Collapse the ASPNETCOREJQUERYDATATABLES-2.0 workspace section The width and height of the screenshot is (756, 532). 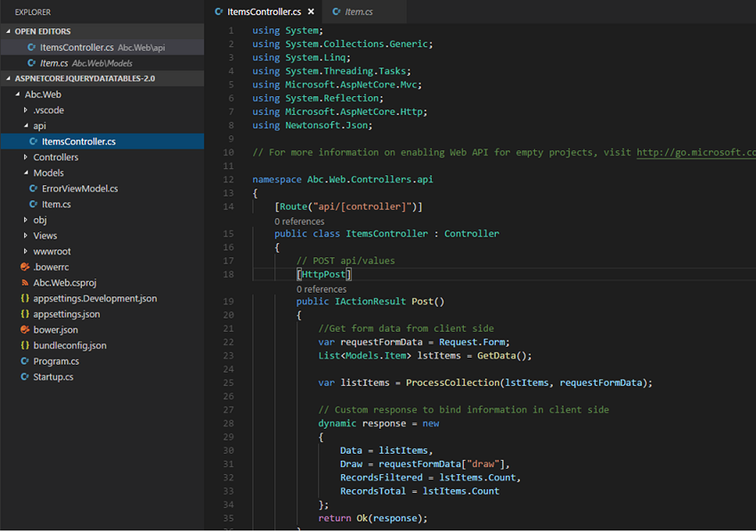click(8, 78)
